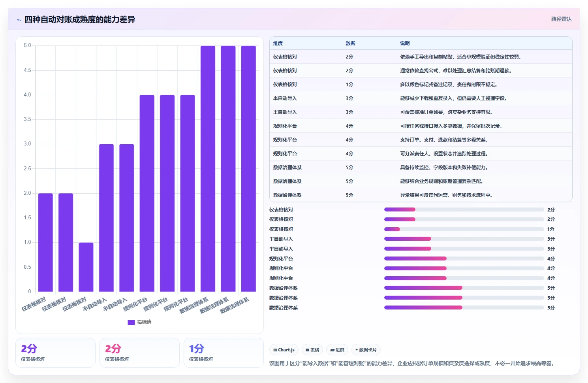
Task: Select row 具备持续监控、字段版本和失败补偿能力。
Action: coord(421,168)
